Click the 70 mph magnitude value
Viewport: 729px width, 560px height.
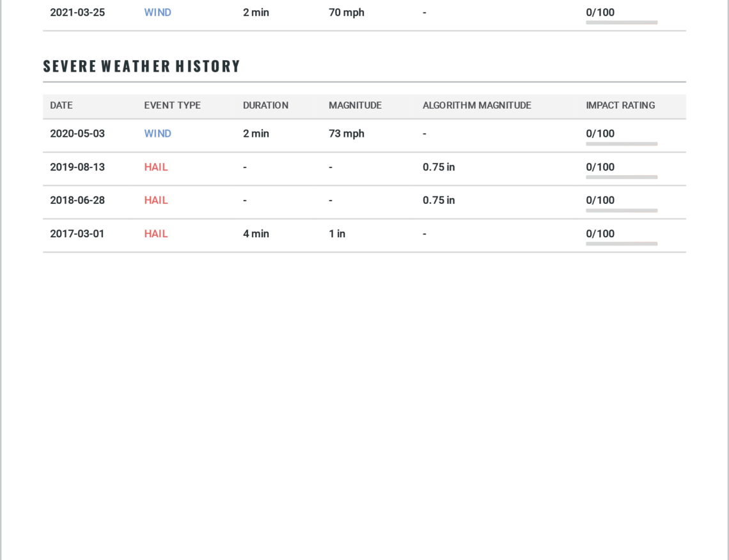[x=346, y=12]
